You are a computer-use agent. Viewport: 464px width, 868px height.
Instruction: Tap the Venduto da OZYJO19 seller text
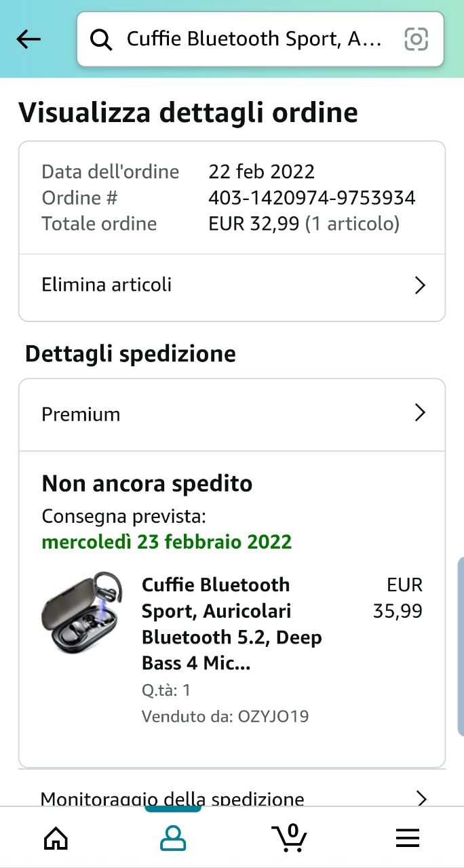(x=225, y=716)
